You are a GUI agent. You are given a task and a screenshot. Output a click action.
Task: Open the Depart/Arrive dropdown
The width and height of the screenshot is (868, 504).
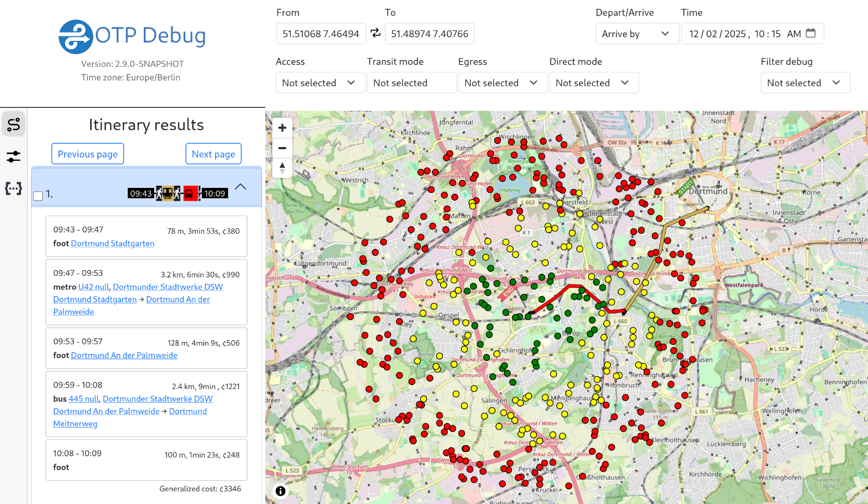pyautogui.click(x=637, y=34)
